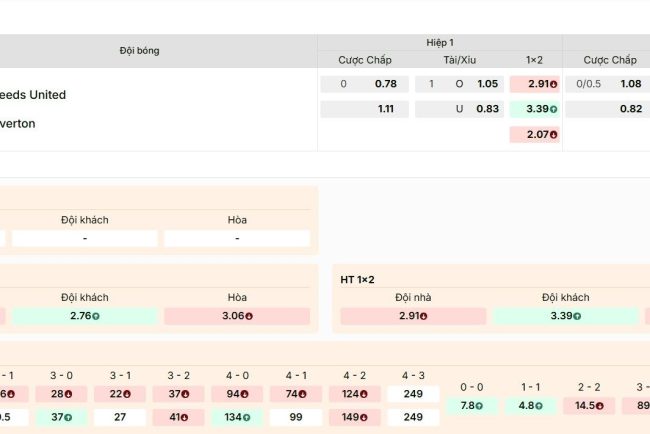Select HT 1×2 Đội nhà odds 2.91
Viewport: 650px width, 434px height.
pyautogui.click(x=413, y=316)
